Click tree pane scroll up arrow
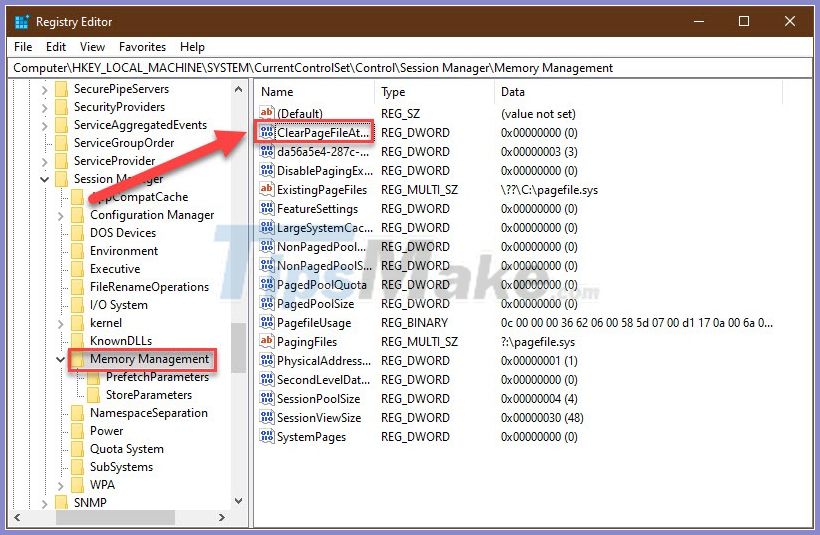Viewport: 820px width, 535px height. click(238, 89)
